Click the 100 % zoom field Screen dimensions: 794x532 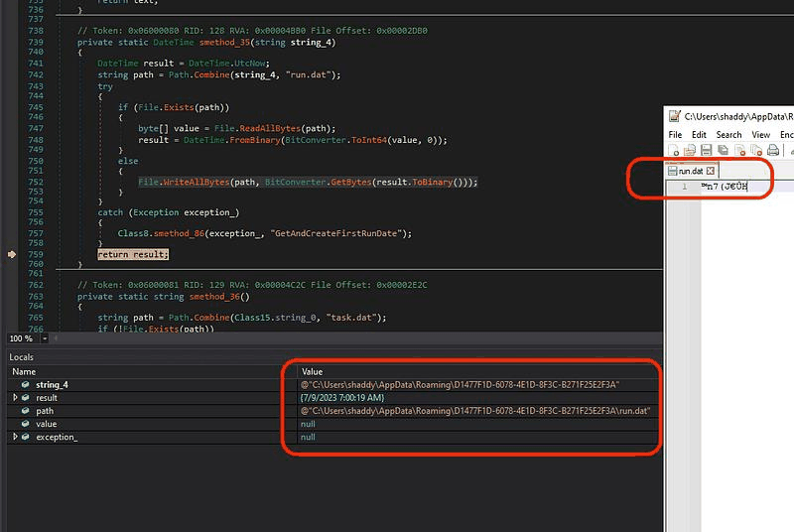[x=23, y=338]
